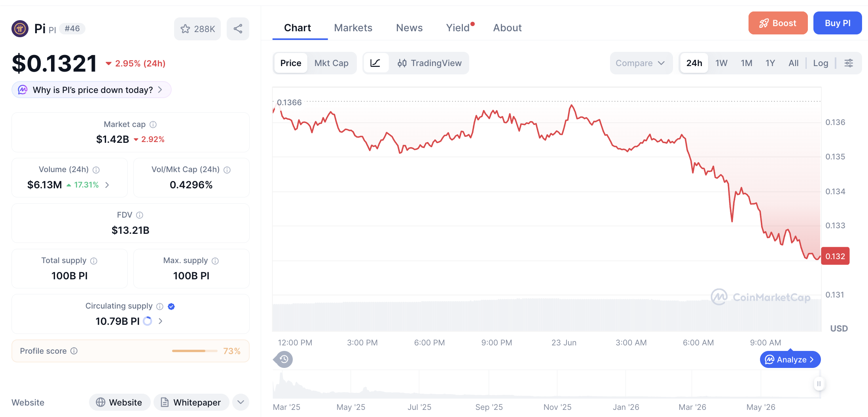The image size is (868, 417).
Task: Open the News tab
Action: (409, 28)
